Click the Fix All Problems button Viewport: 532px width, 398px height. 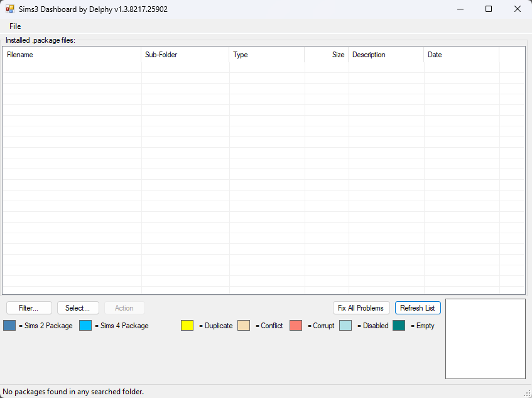pos(361,308)
